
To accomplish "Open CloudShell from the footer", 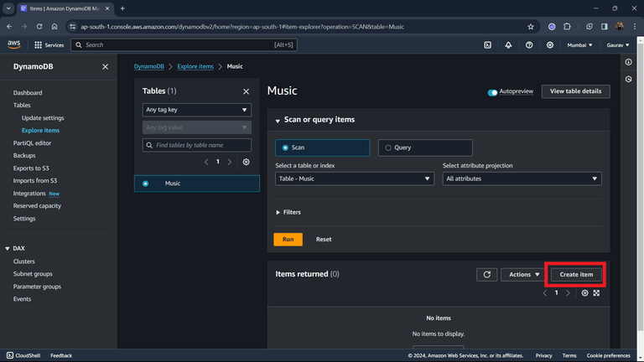I will click(x=23, y=355).
